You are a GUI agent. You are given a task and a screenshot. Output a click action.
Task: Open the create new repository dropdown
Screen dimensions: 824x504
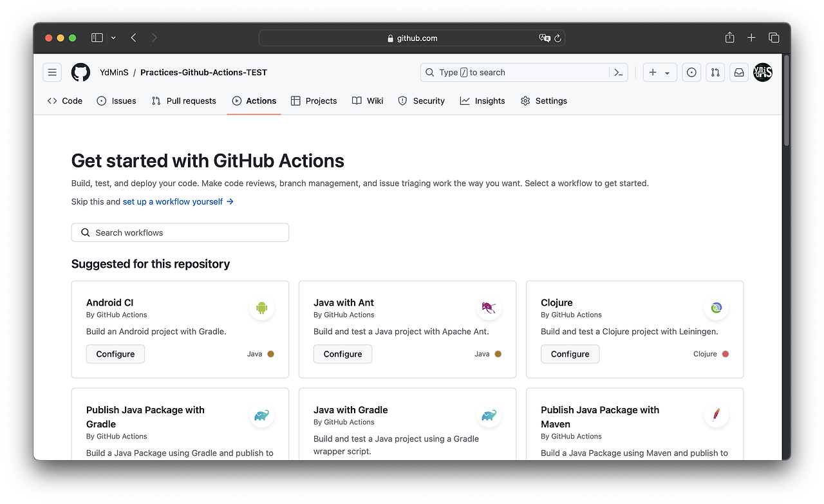[x=659, y=72]
